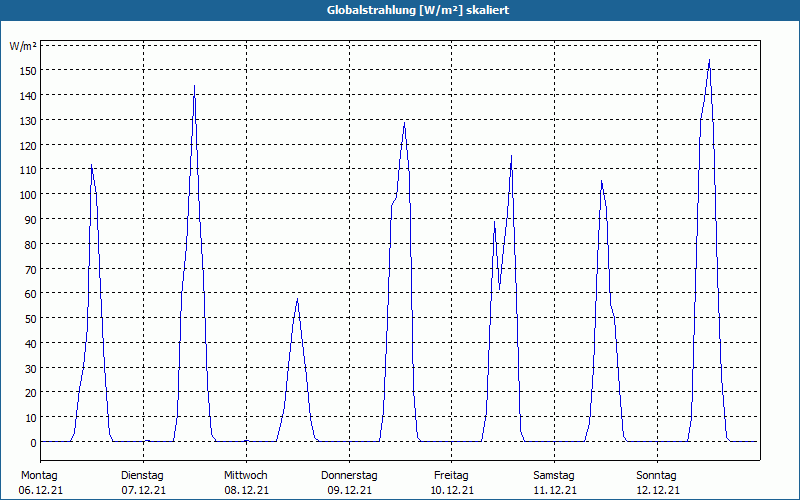Select the Mittwoch 08.12.21 axis label

pyautogui.click(x=246, y=483)
